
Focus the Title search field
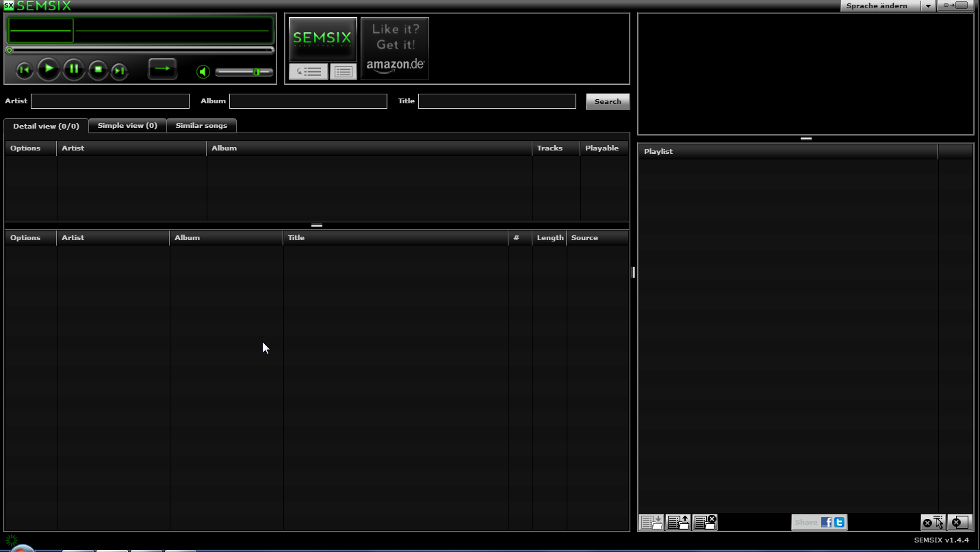(497, 101)
